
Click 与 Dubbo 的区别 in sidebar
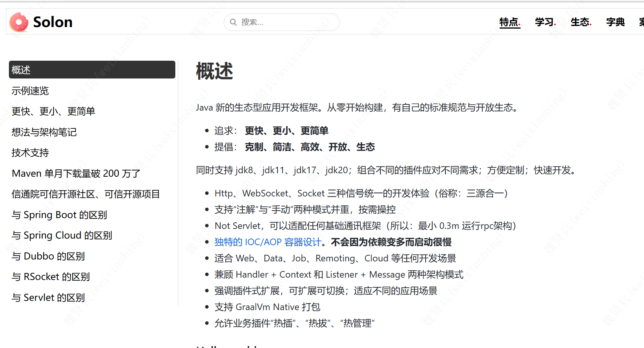coord(48,256)
